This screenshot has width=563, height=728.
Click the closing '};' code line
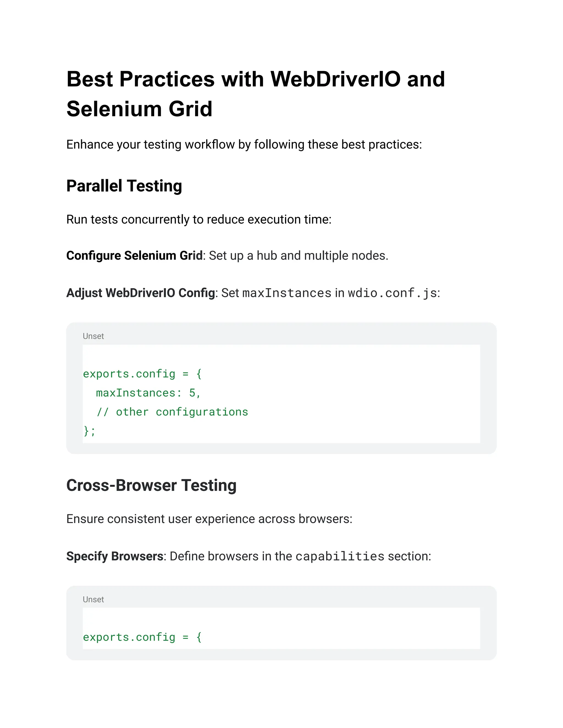(89, 431)
